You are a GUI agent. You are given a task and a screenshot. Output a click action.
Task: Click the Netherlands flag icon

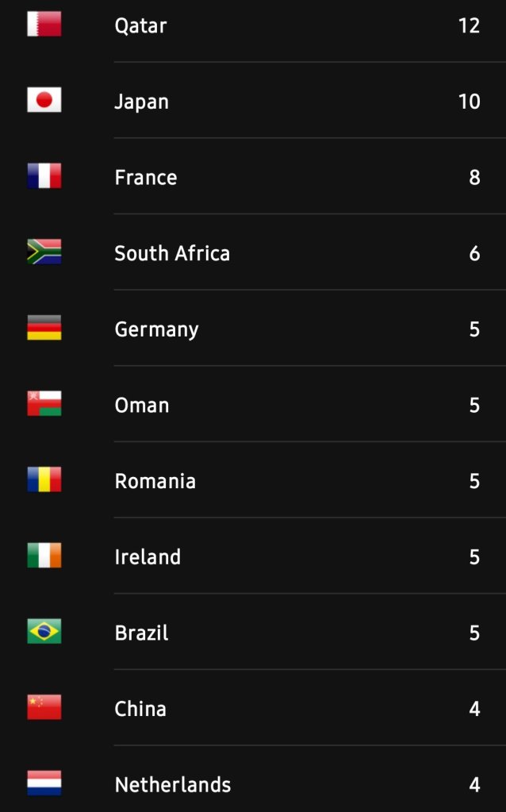(44, 784)
